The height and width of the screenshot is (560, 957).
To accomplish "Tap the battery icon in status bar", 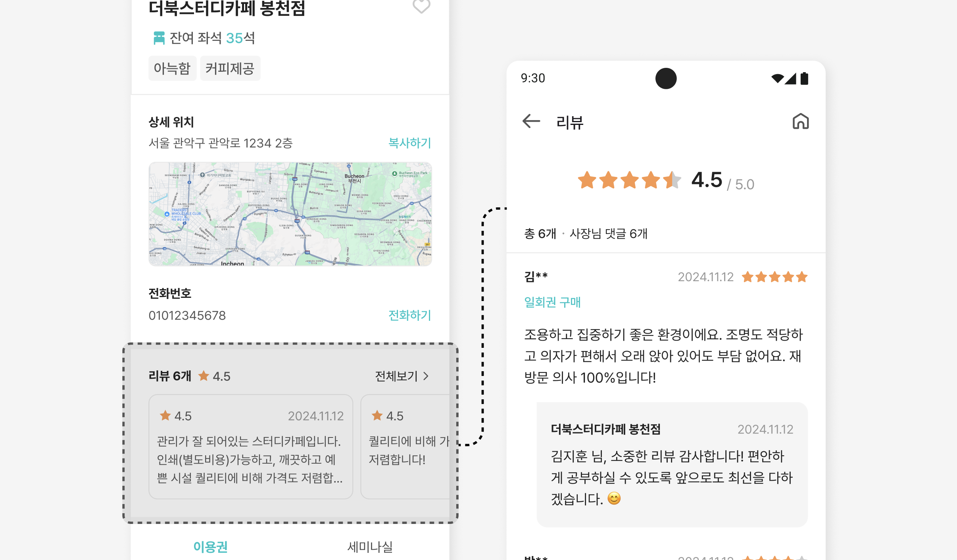I will click(804, 79).
